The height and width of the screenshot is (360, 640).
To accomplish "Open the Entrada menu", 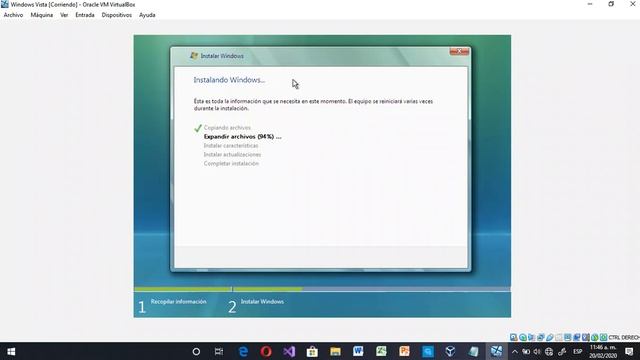I will 85,15.
